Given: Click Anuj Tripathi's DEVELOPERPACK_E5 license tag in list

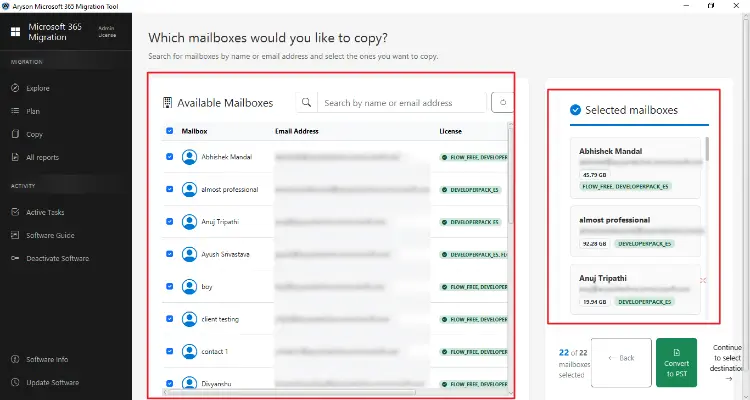Looking at the screenshot, I should coord(470,222).
